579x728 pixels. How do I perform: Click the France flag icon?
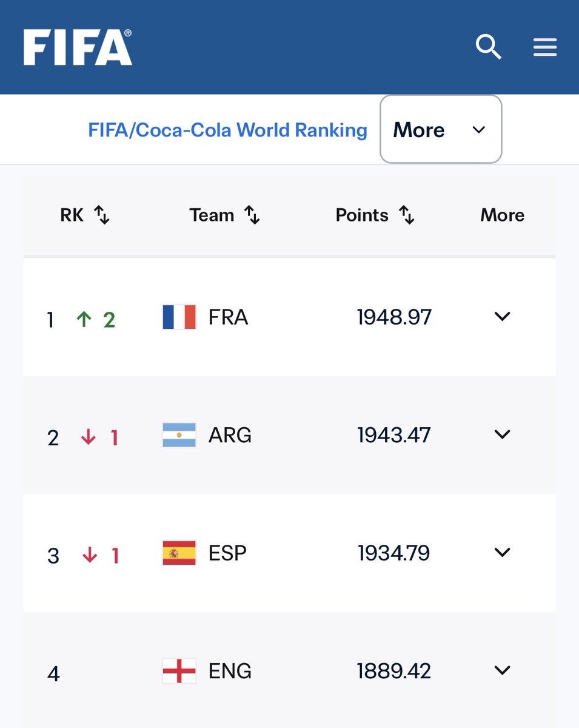(x=179, y=317)
